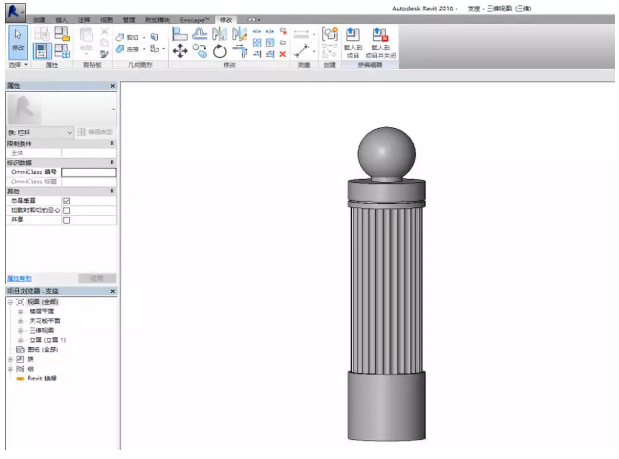Click the 应用 button in Properties
This screenshot has height=459, width=619.
pos(97,278)
